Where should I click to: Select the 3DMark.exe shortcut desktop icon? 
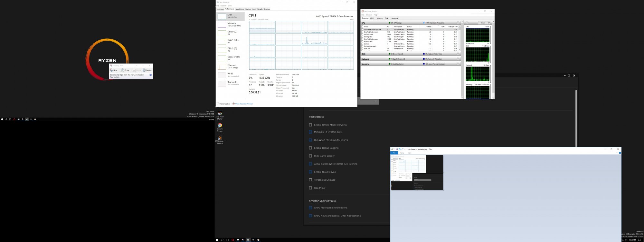(x=220, y=138)
